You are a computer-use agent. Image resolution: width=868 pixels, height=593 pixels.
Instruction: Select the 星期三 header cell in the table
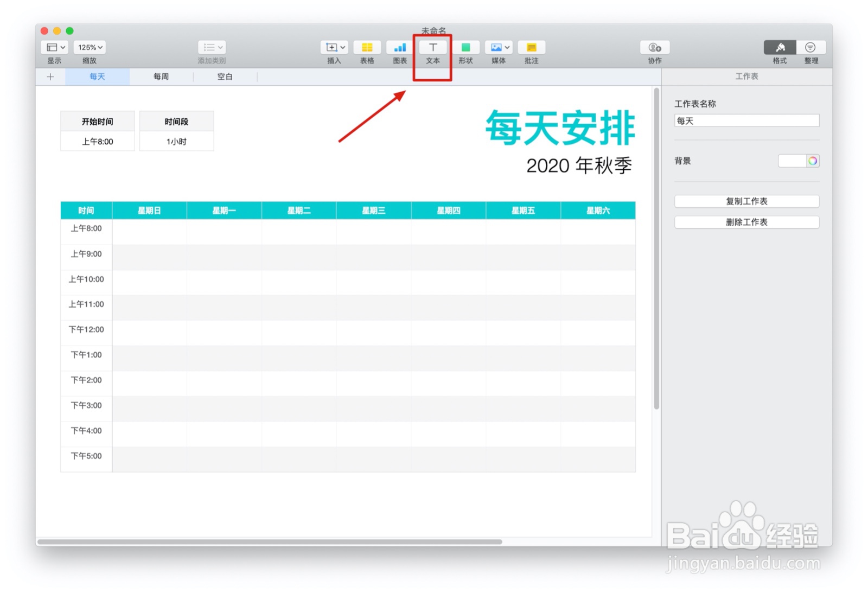click(373, 211)
